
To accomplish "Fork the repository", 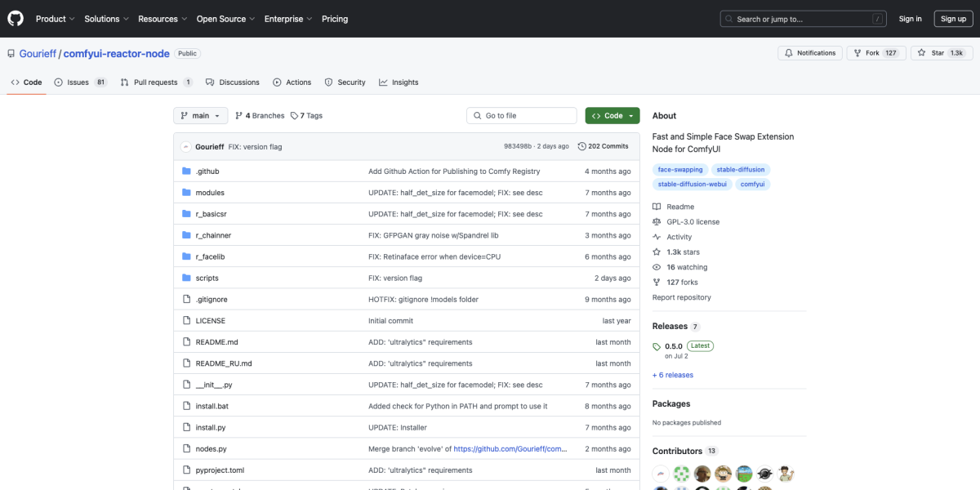I will (866, 53).
